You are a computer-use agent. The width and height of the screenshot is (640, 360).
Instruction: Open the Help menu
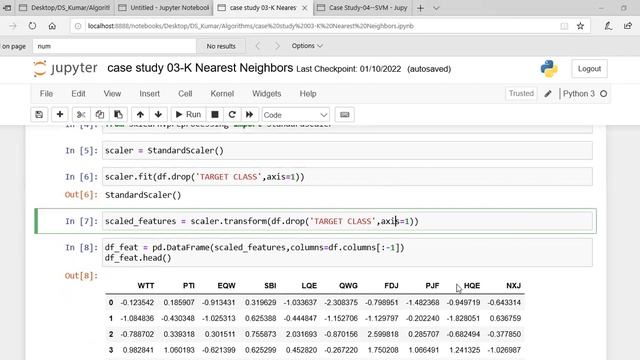tap(308, 93)
